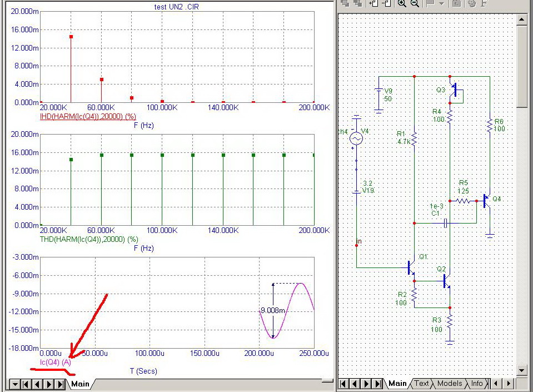Click the first harmonic marker in IHD plot
Screen dimensions: 533x392
click(x=71, y=37)
